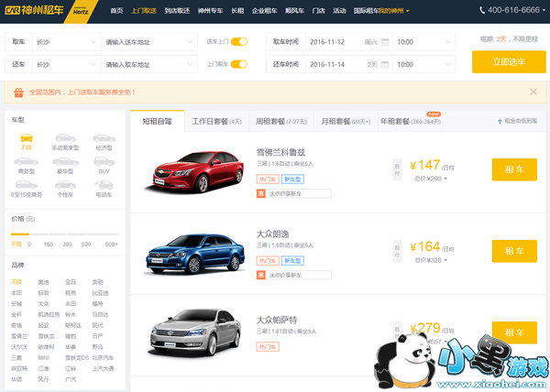This screenshot has height=392, width=550.
Task: Open 企业租车 in top navigation
Action: 265,11
